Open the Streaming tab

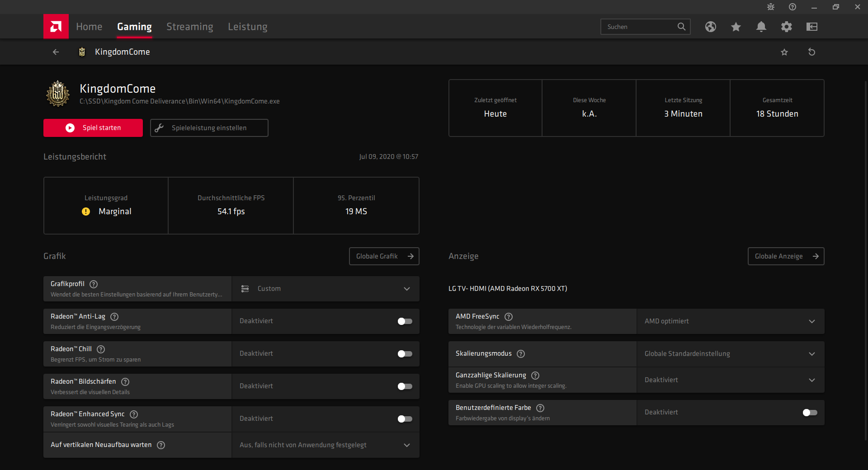(x=190, y=27)
